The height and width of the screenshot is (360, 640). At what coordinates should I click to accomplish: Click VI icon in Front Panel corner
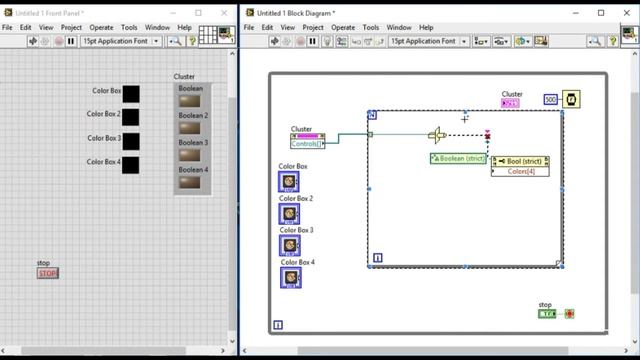226,35
